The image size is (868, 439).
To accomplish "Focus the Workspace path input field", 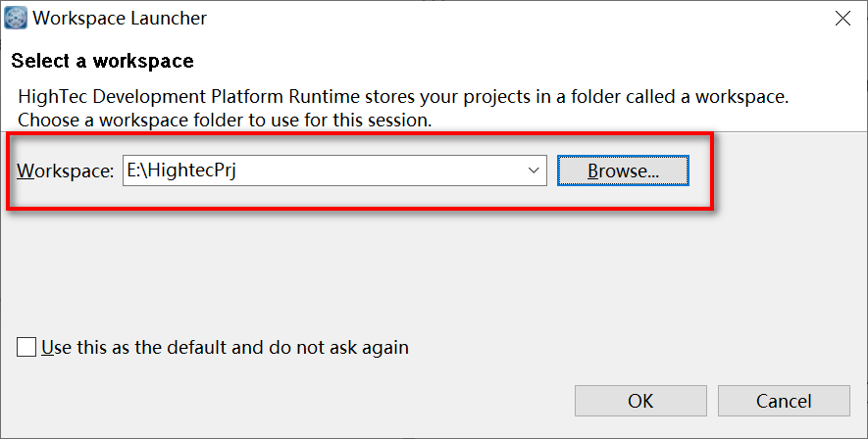I will click(334, 171).
